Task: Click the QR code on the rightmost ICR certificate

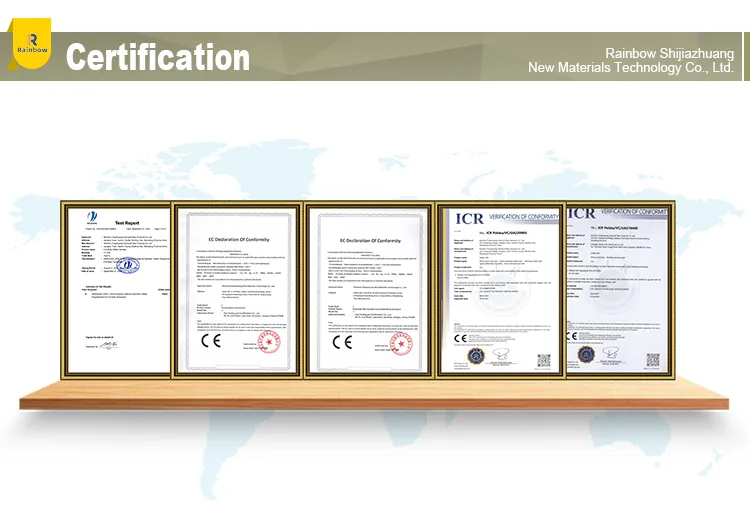Action: 653,360
